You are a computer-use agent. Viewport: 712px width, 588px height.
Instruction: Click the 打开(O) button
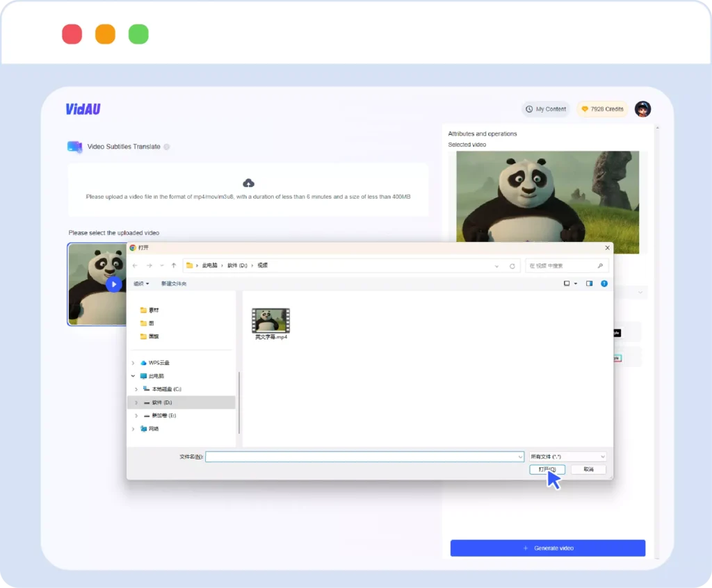coord(547,469)
